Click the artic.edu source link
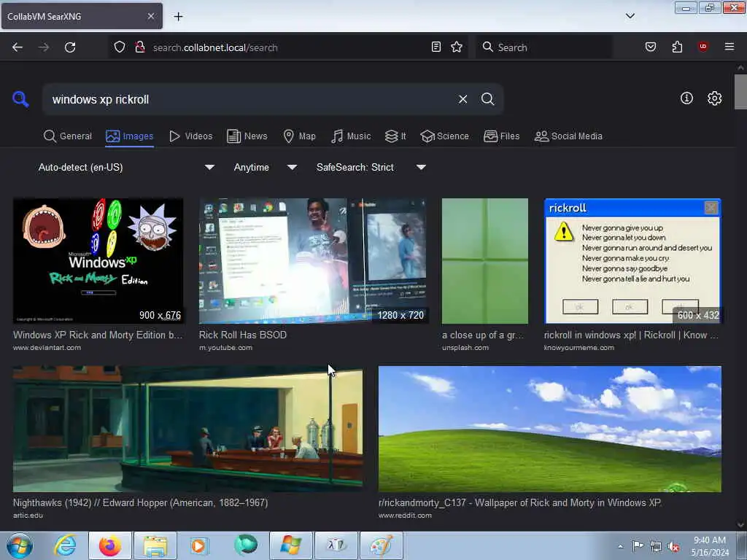 [x=28, y=516]
